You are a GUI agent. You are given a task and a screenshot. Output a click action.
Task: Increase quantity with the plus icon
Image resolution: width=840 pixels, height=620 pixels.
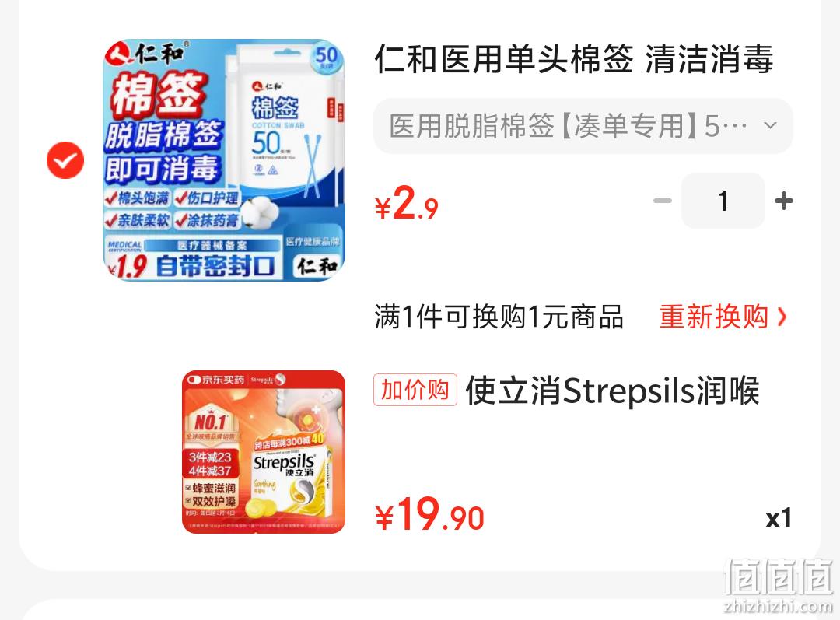click(x=784, y=201)
